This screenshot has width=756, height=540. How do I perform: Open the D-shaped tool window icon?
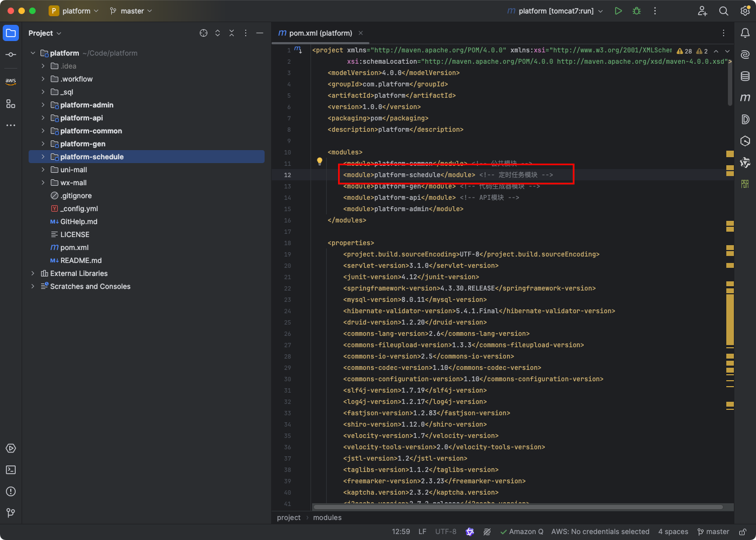(x=745, y=119)
